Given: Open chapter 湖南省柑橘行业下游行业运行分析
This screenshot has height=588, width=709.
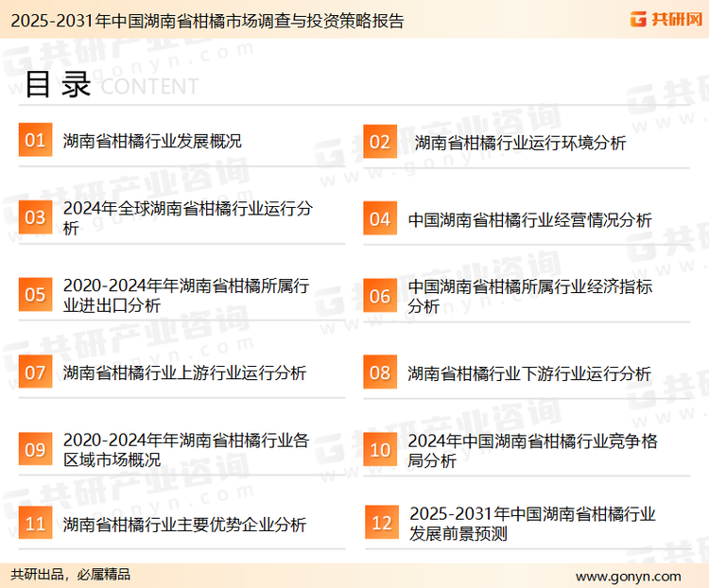Looking at the screenshot, I should (529, 373).
